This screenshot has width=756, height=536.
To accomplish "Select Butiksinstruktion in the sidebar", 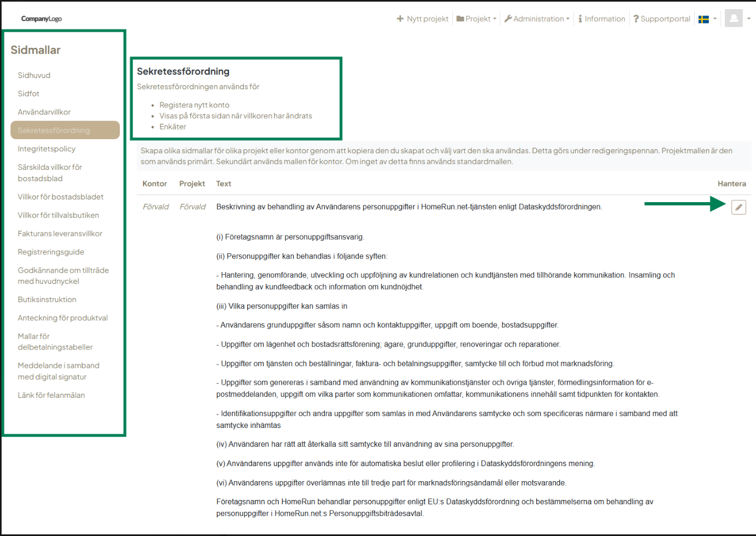I will pyautogui.click(x=47, y=299).
